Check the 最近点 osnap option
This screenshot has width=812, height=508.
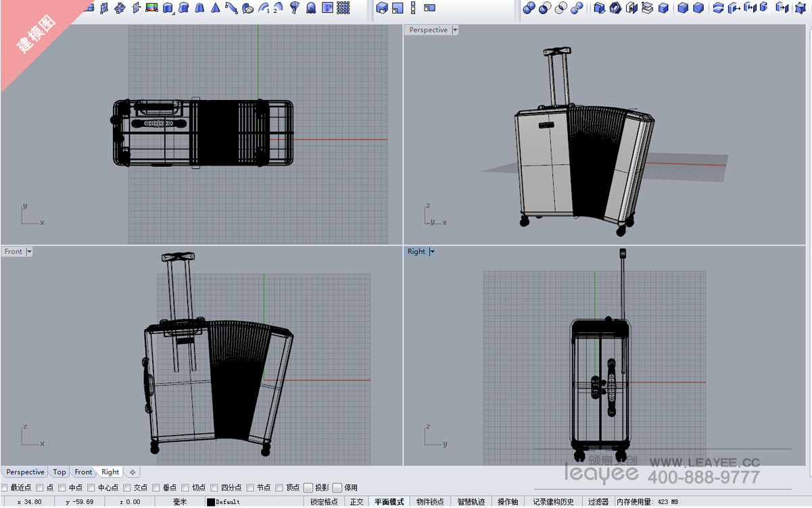tap(5, 488)
